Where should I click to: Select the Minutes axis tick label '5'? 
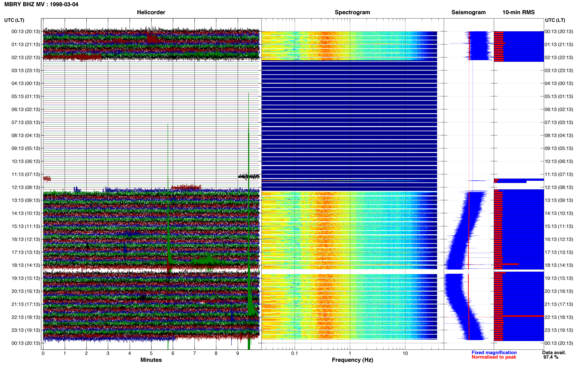pos(151,353)
